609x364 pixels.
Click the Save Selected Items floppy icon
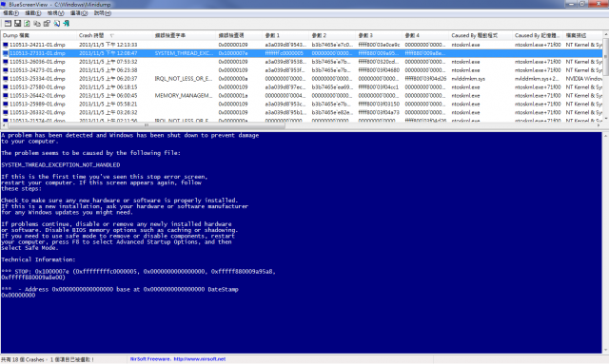(x=17, y=24)
